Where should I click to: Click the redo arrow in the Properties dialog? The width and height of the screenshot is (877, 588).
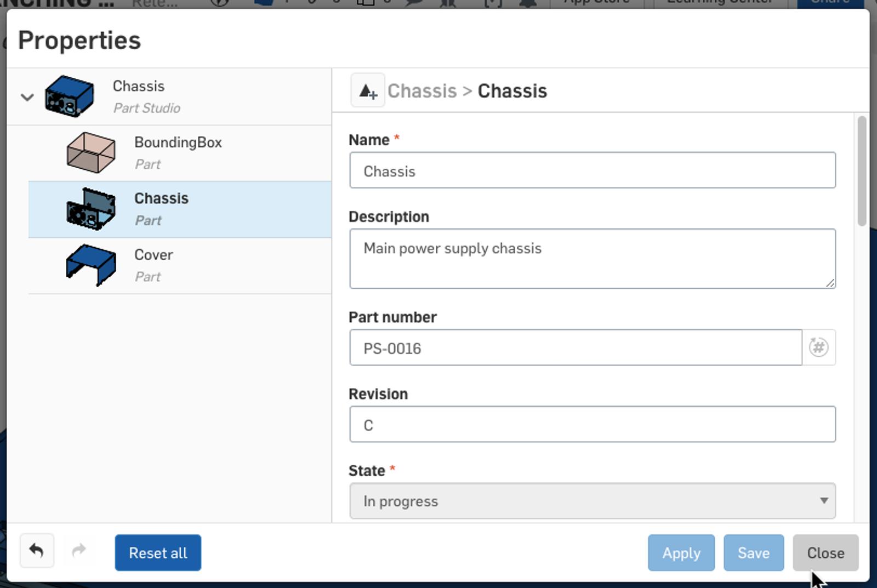click(78, 552)
